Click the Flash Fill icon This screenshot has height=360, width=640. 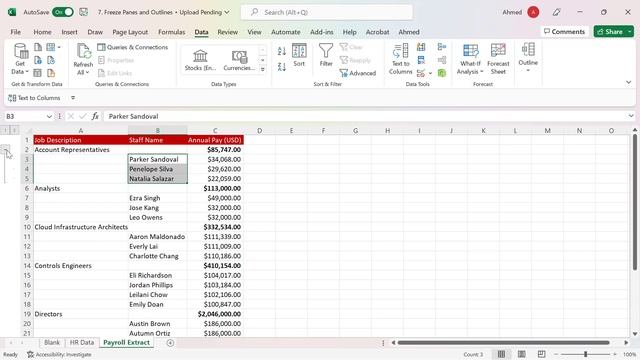pos(421,47)
